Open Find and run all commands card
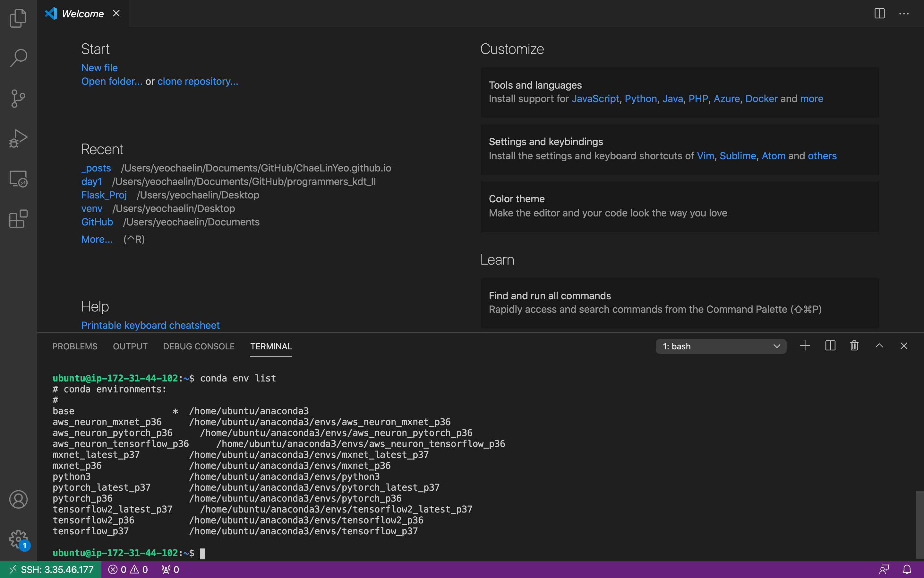 [680, 303]
